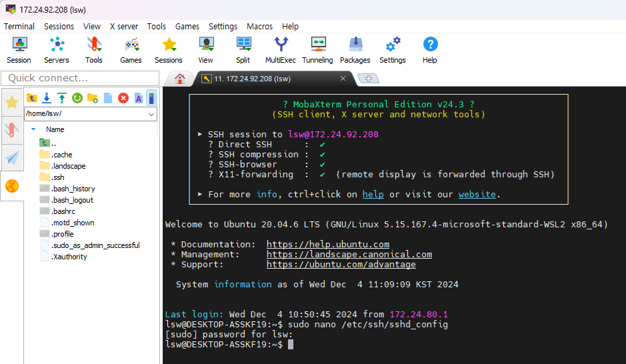
Task: Collapse the Name column tree arrow
Action: [x=33, y=129]
